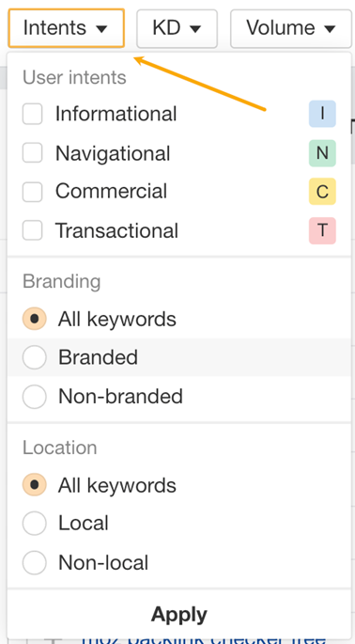The height and width of the screenshot is (644, 355).
Task: Click the green Navigational "N" badge
Action: pos(322,153)
